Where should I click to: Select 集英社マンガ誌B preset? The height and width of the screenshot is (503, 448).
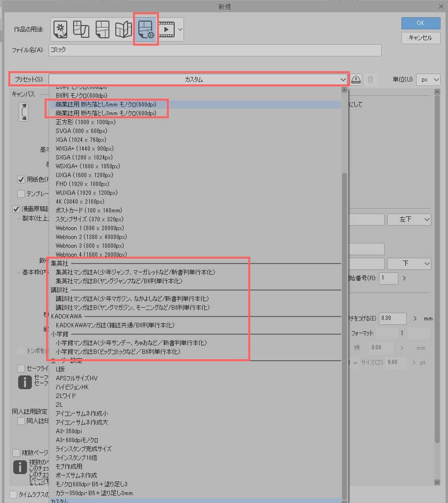coord(195,281)
